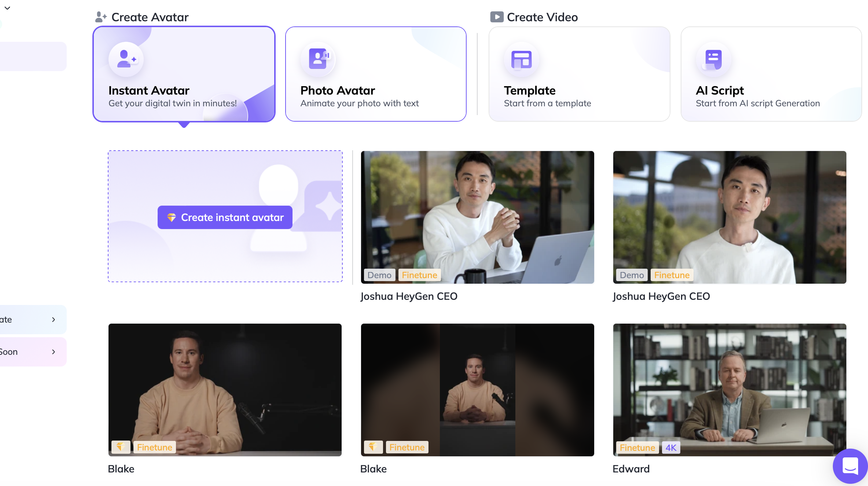This screenshot has height=486, width=868.
Task: Open the Template start card
Action: 579,74
